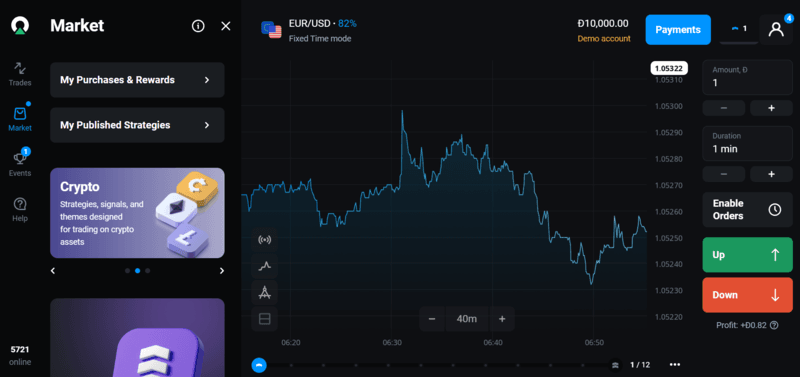
Task: Open the Help sidebar section
Action: 20,210
